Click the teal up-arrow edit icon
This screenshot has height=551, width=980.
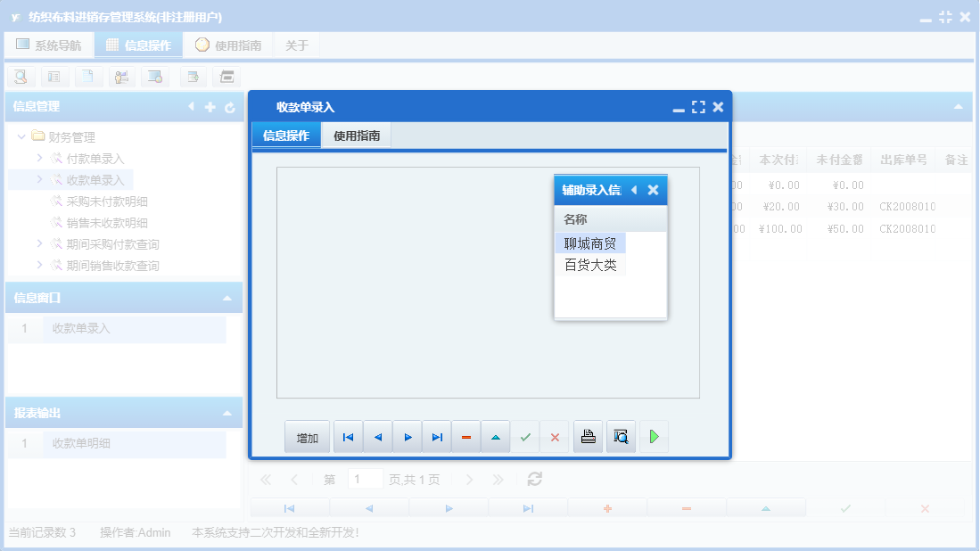pos(496,437)
